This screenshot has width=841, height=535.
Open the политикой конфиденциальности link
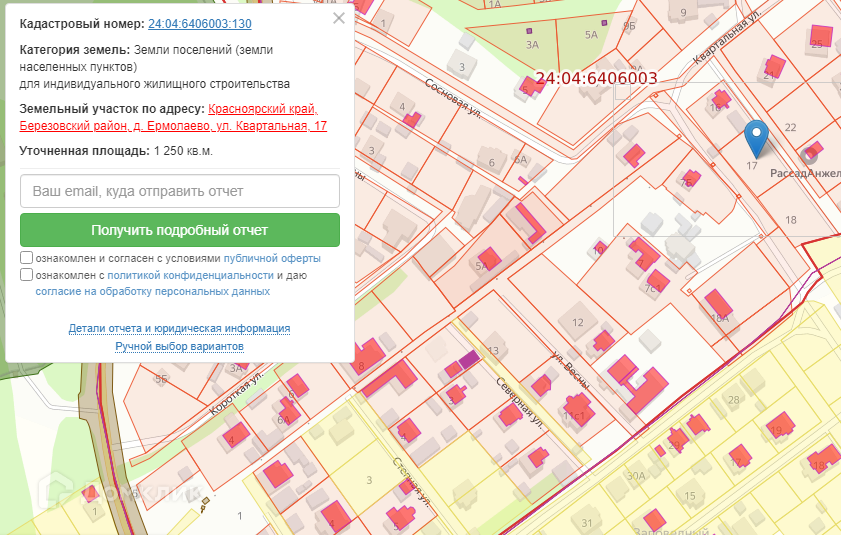pyautogui.click(x=190, y=275)
